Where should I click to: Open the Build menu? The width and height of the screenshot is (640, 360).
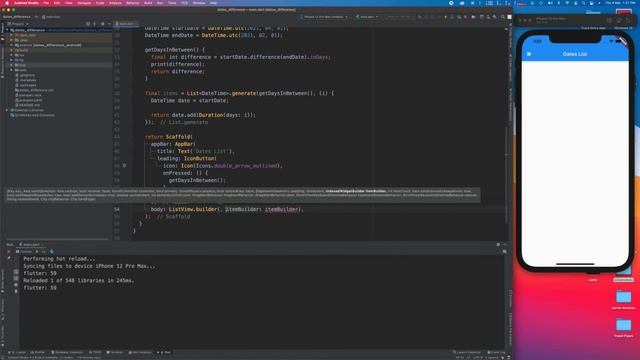[148, 3]
